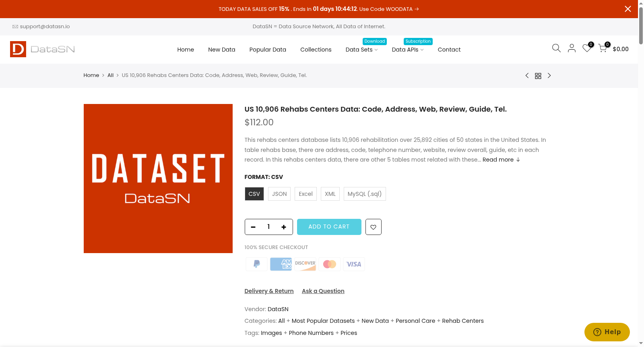Click the Download badge above Data Sets
Image resolution: width=644 pixels, height=347 pixels.
375,42
